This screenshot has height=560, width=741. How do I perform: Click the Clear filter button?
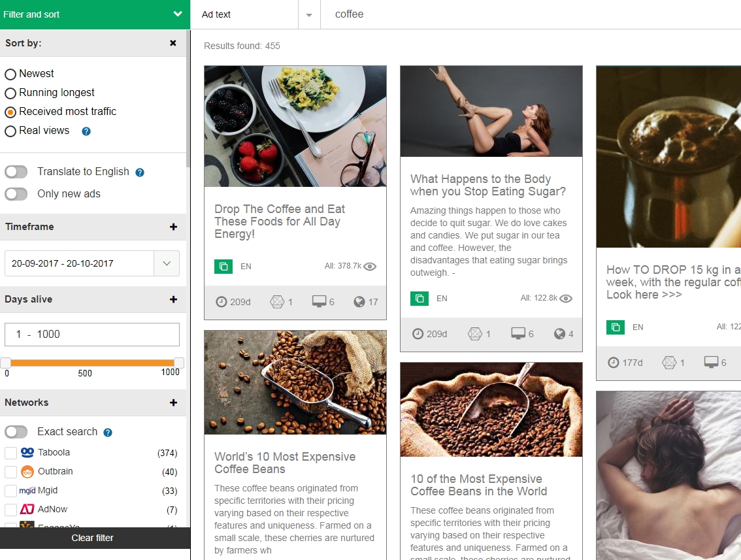93,538
